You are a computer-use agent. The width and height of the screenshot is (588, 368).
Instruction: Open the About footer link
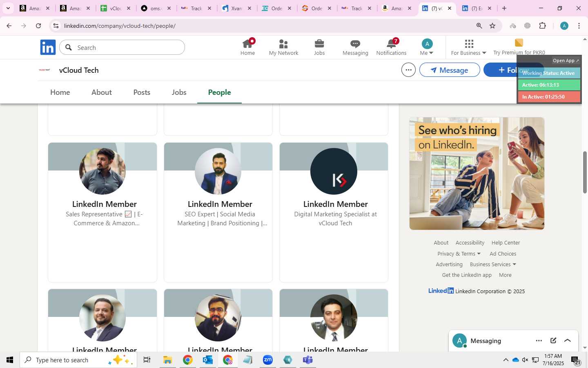441,242
